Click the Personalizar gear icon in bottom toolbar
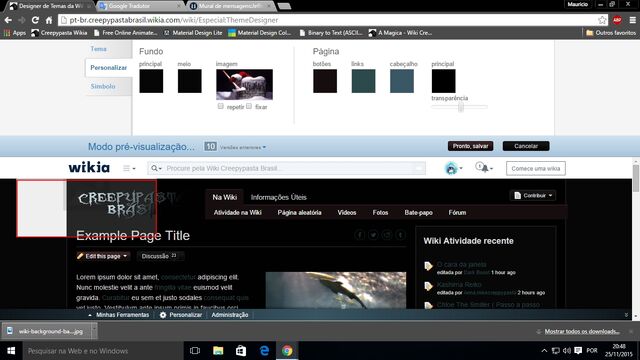640x360 pixels. (x=163, y=315)
